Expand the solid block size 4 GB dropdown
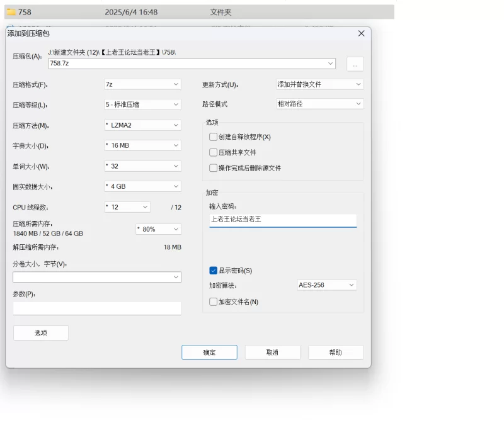504x433 pixels. 142,187
